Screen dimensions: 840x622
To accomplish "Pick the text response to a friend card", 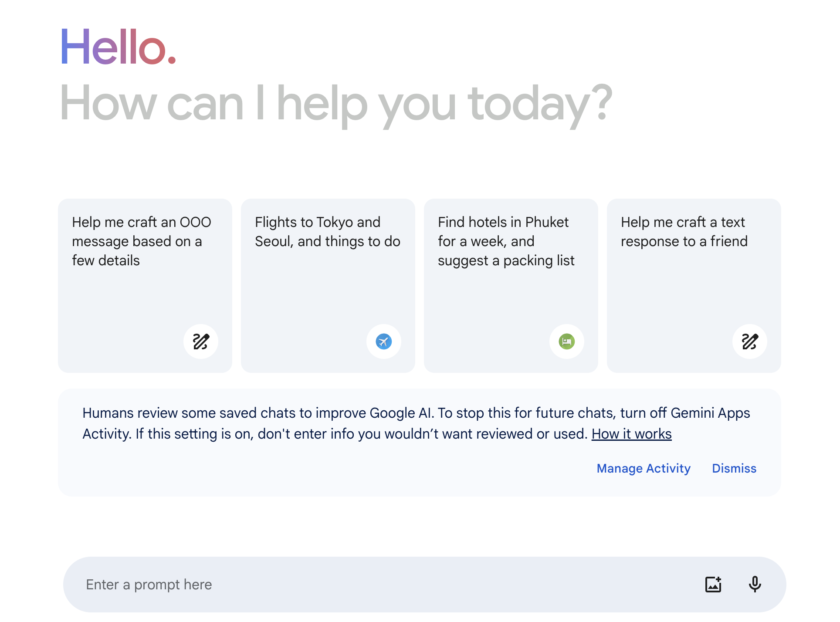I will 694,286.
